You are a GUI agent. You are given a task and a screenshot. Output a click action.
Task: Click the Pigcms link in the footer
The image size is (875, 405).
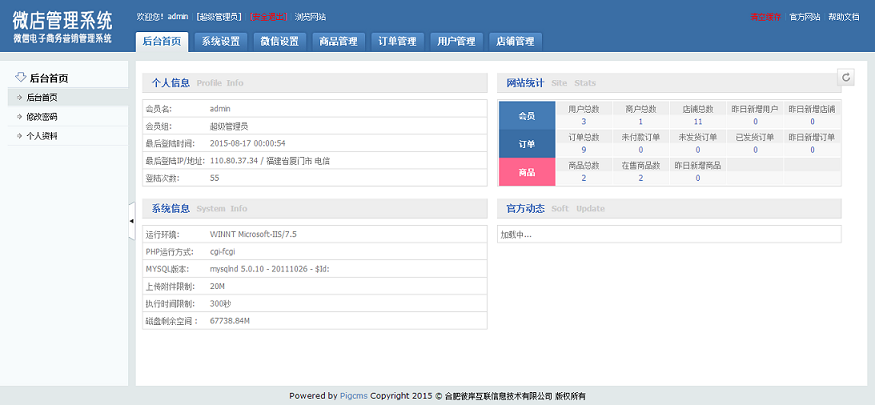354,396
